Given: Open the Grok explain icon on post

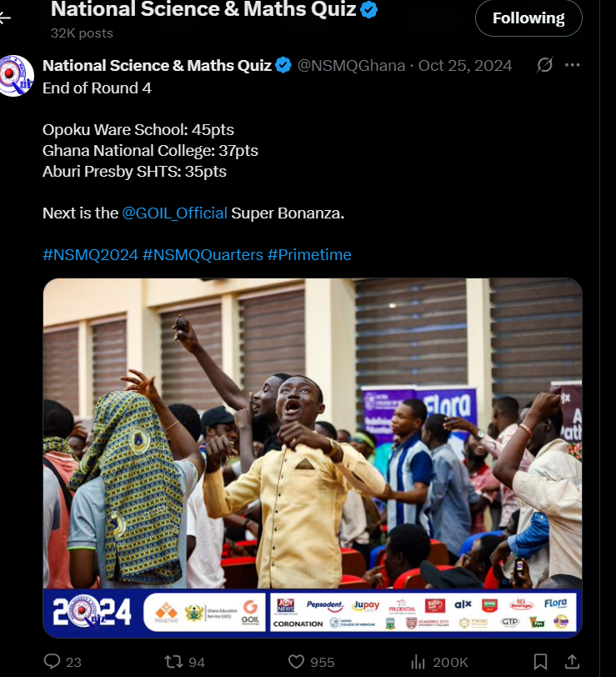Looking at the screenshot, I should [545, 65].
